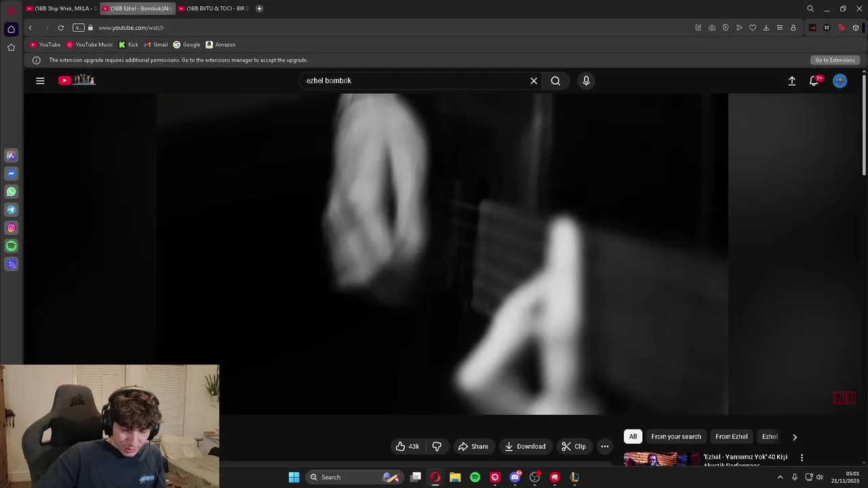The width and height of the screenshot is (868, 488).
Task: Open the extensions cube icon
Action: (x=856, y=28)
